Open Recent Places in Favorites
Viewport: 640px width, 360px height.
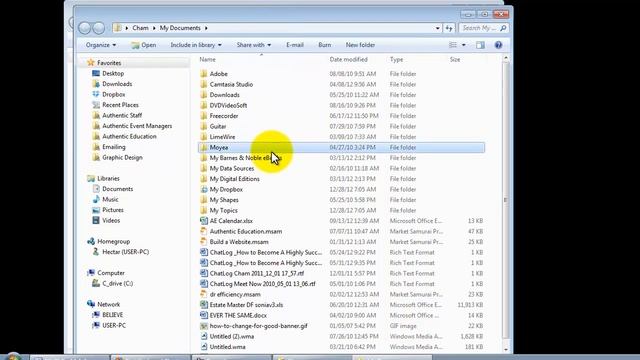(120, 105)
